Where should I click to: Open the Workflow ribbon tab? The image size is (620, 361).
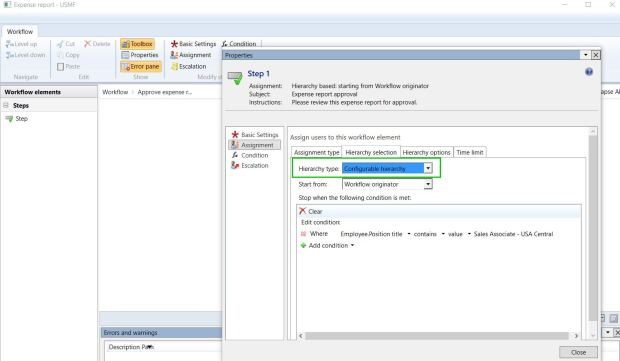click(x=20, y=32)
